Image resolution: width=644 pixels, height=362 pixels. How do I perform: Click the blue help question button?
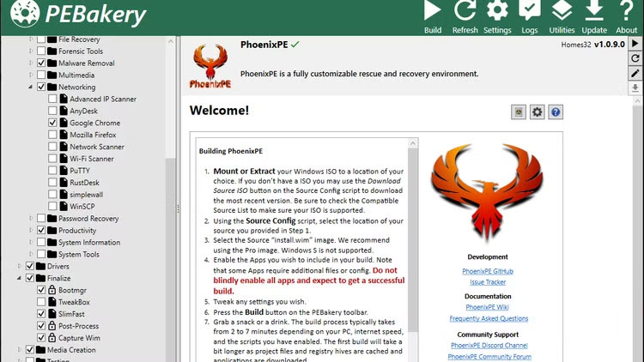(556, 112)
